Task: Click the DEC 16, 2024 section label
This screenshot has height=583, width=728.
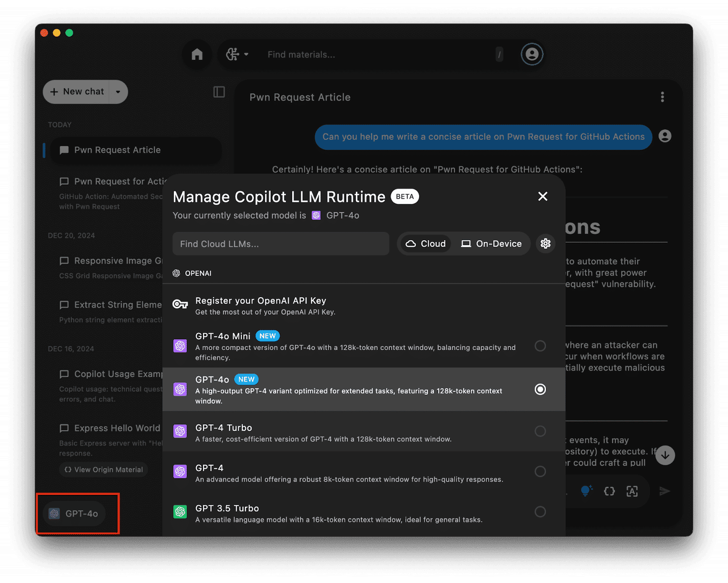Action: [x=71, y=349]
